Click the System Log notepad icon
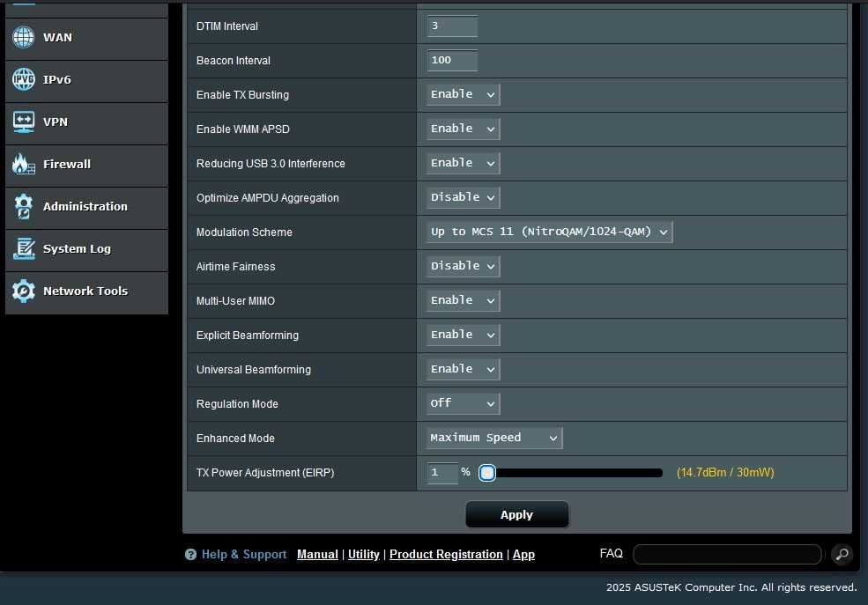Screen dimensions: 868x605 [24, 248]
